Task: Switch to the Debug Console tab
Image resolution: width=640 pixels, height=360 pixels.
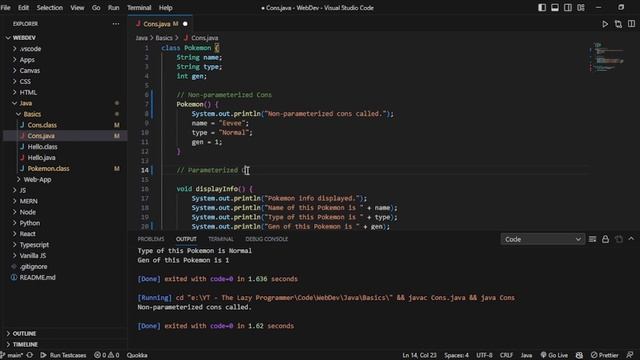Action: [267, 239]
